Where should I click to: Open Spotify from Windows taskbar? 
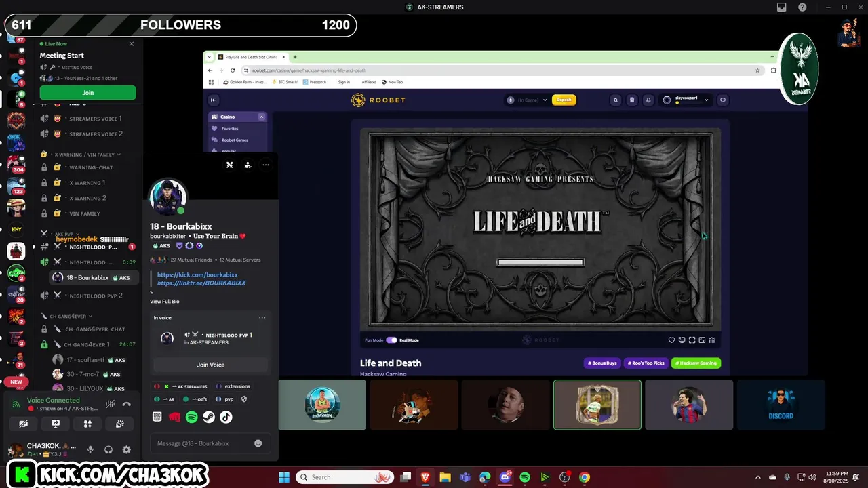pos(524,477)
